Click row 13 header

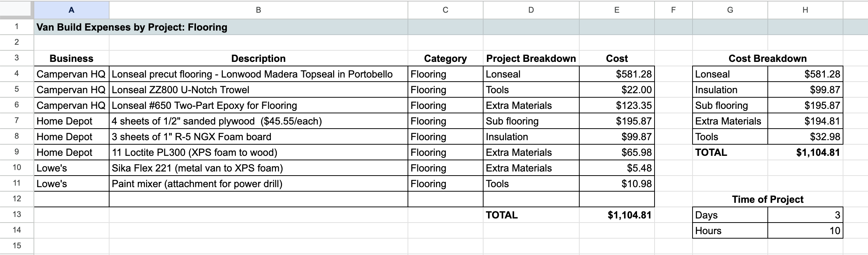coord(17,215)
